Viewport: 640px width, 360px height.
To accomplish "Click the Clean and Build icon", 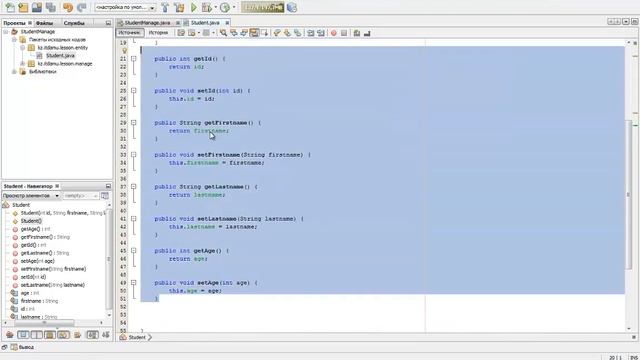I will pyautogui.click(x=179, y=7).
